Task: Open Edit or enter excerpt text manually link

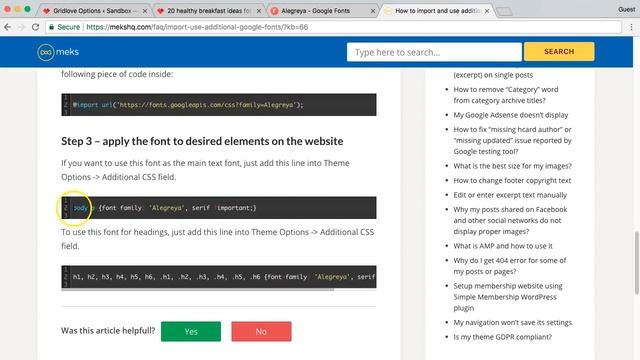Action: 510,195
